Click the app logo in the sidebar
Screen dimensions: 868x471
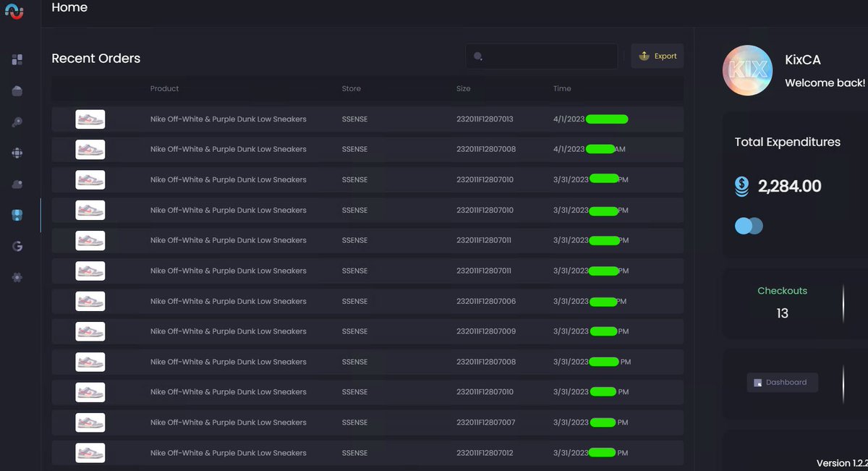[15, 10]
